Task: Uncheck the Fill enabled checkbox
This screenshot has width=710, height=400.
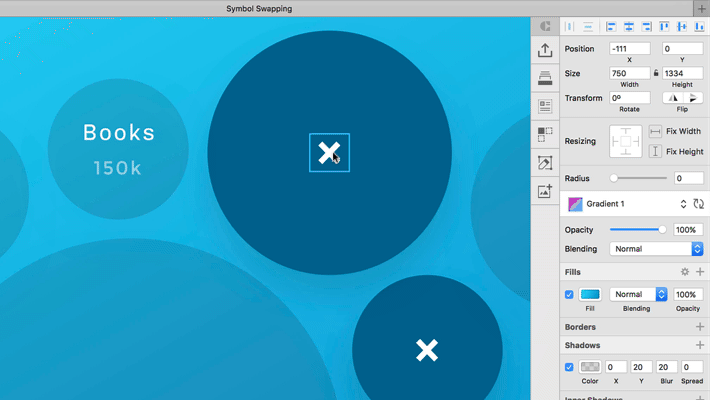Action: click(569, 295)
